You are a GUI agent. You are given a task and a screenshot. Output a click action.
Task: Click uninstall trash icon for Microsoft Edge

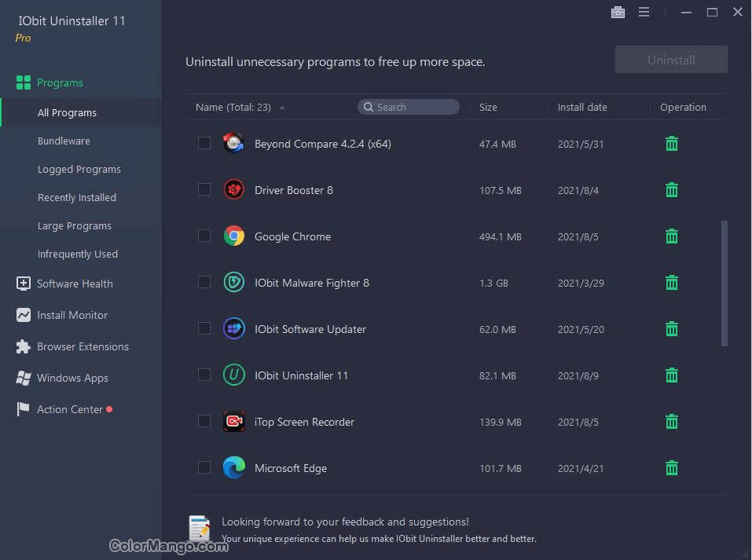(672, 468)
